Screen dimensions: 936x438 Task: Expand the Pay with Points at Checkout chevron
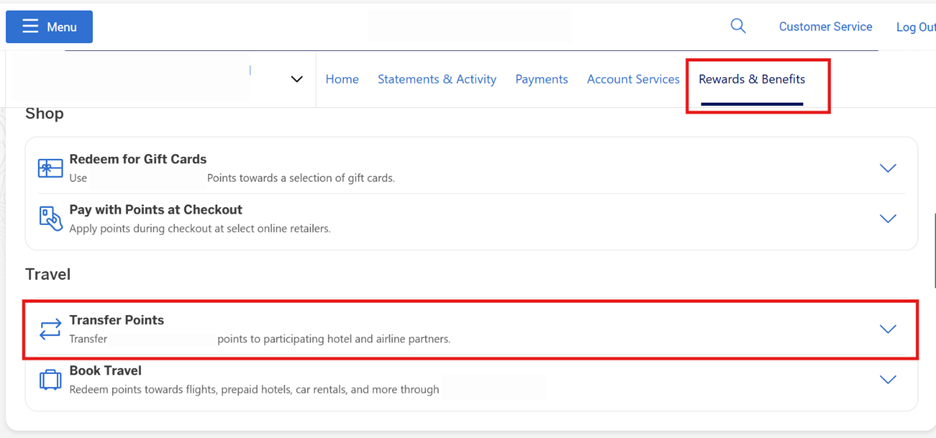888,218
